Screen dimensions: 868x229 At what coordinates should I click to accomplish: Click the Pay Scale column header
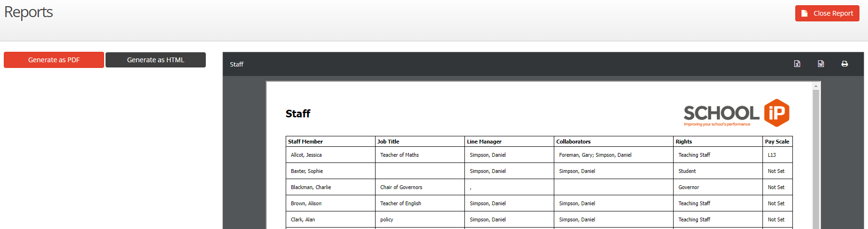(x=777, y=142)
